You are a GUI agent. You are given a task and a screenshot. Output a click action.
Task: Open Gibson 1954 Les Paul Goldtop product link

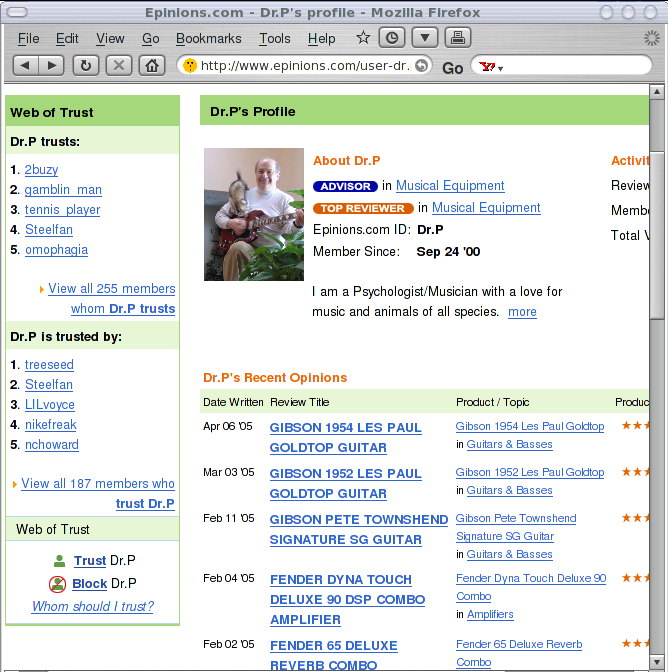[x=530, y=426]
